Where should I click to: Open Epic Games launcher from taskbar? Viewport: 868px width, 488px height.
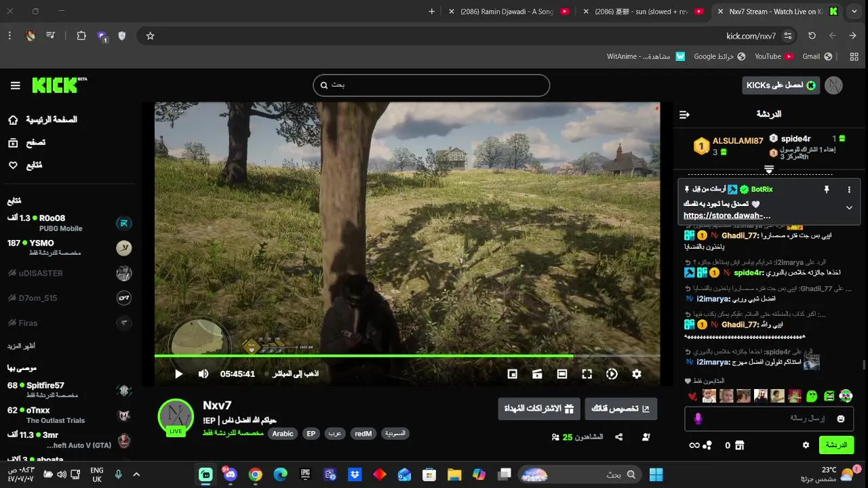(x=305, y=474)
